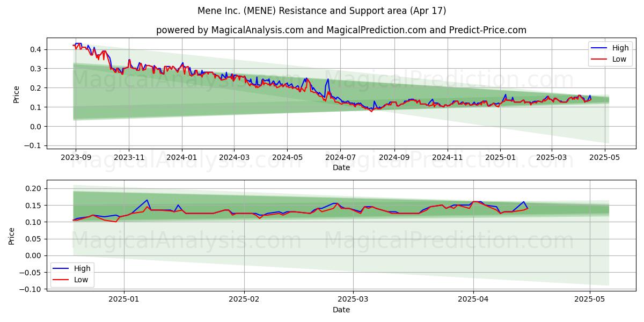Viewport: 644px width, 322px height.
Task: Click the top chart x-axis label '2025-03'
Action: coord(552,157)
